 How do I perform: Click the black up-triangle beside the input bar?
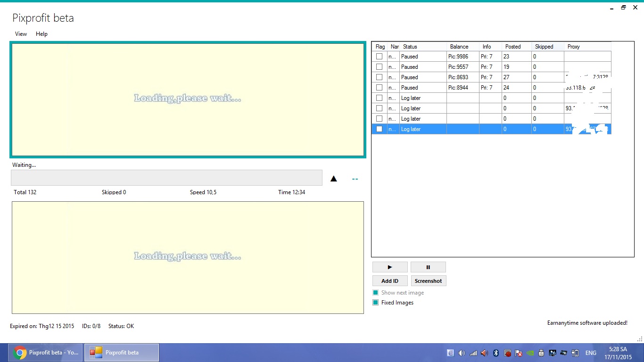(x=334, y=179)
